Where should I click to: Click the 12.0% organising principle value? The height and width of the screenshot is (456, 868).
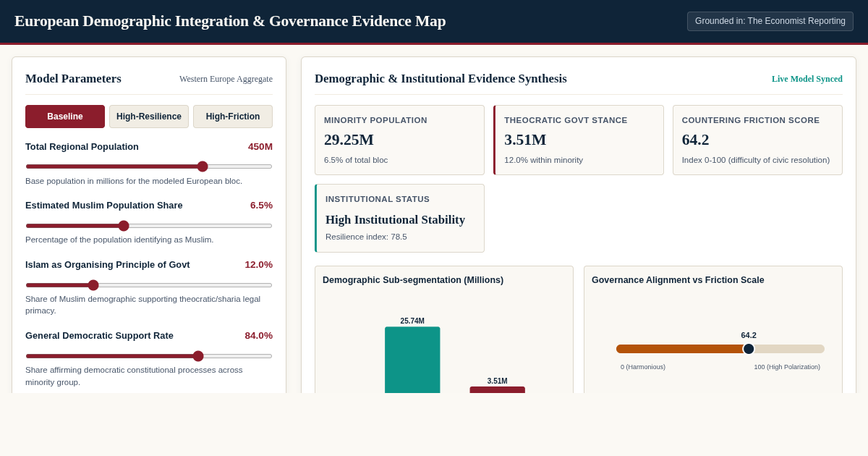point(258,265)
